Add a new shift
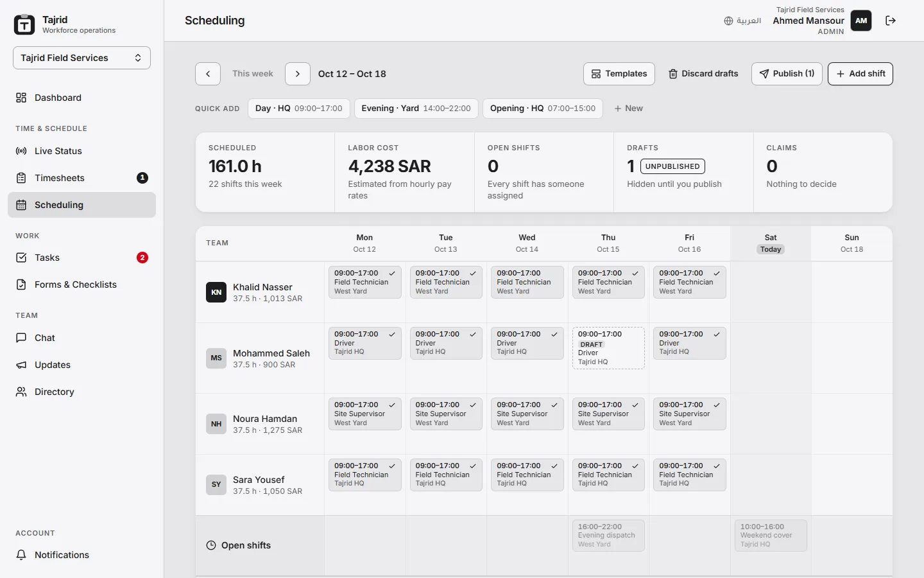 (x=860, y=74)
